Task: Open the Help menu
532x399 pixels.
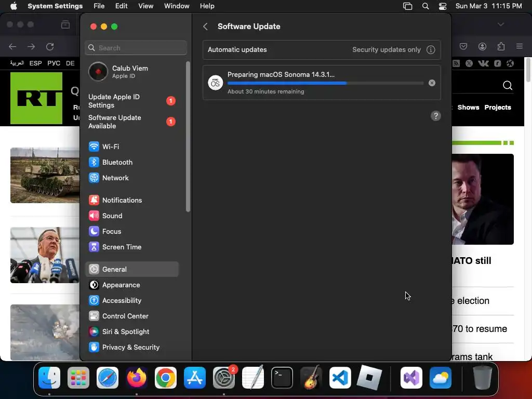Action: (207, 6)
